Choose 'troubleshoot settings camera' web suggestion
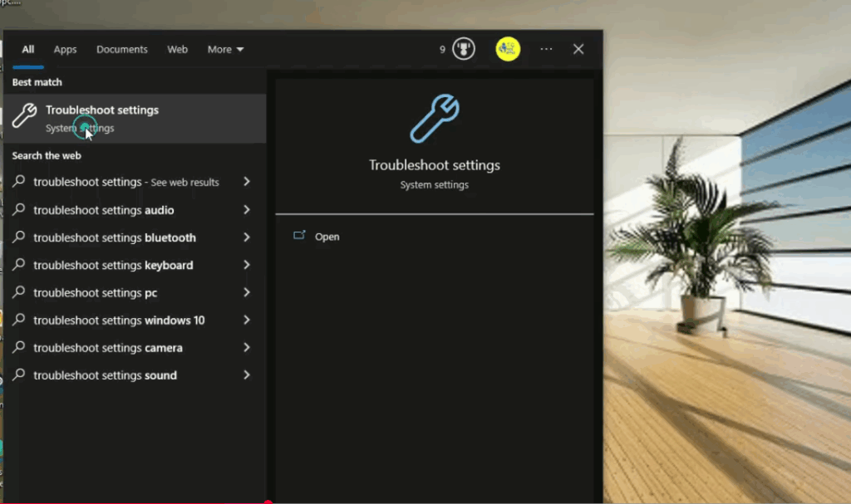 (x=108, y=348)
